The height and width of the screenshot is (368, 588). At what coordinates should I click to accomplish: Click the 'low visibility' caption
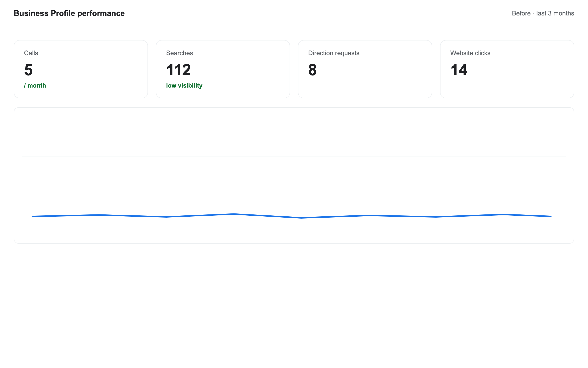tap(184, 85)
